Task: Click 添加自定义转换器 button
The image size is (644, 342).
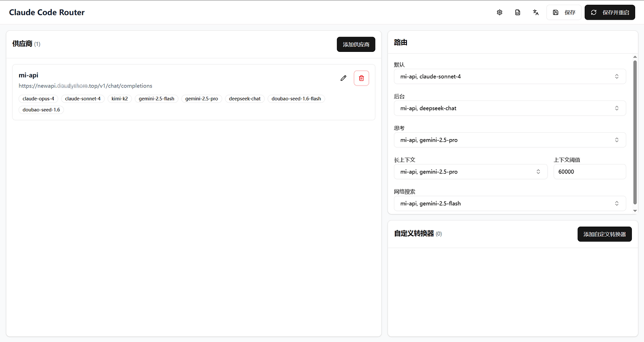Action: click(x=605, y=234)
